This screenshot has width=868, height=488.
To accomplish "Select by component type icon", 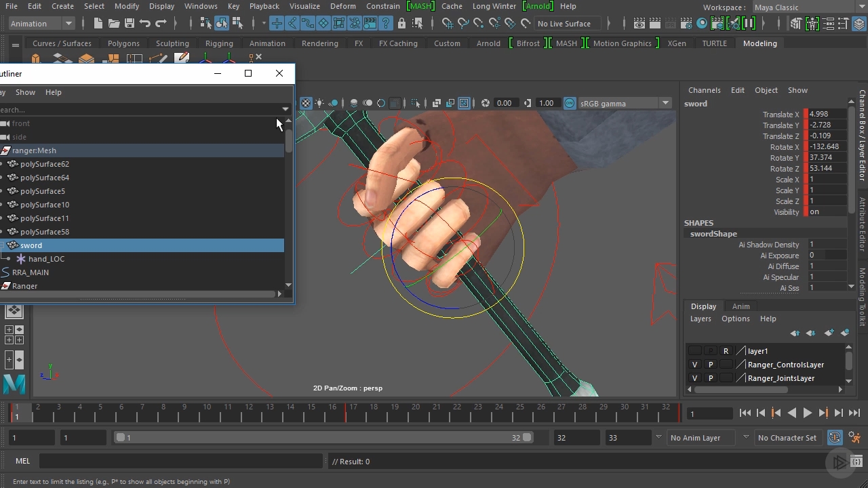I will point(237,23).
